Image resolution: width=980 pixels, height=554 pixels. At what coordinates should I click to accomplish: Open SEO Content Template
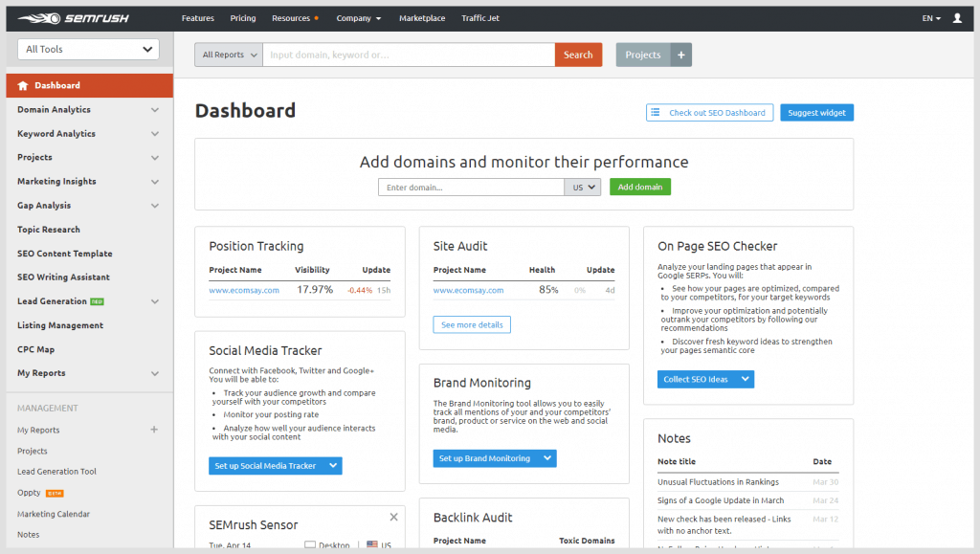pos(65,254)
